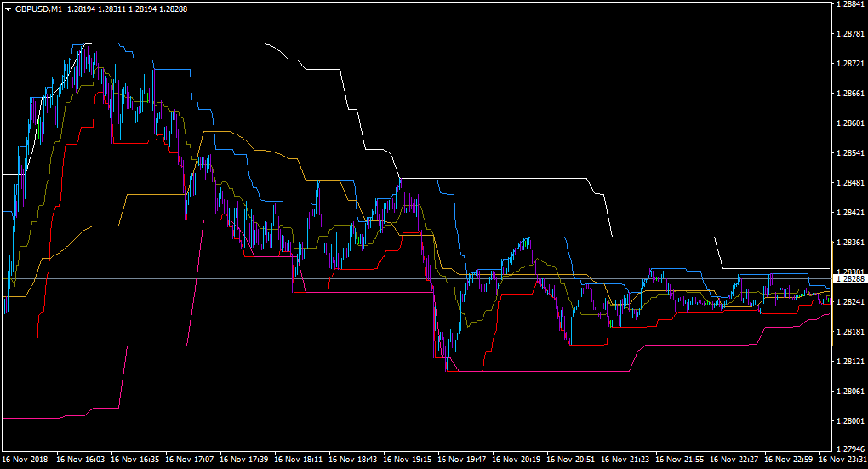Click price scale value 1.28241
The width and height of the screenshot is (868, 469).
click(850, 302)
